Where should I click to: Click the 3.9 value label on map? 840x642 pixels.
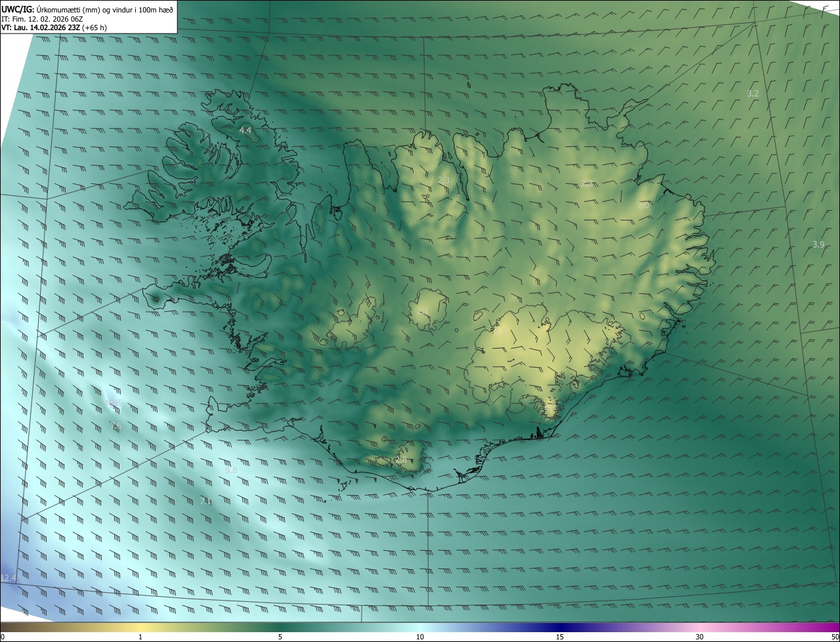click(x=818, y=245)
